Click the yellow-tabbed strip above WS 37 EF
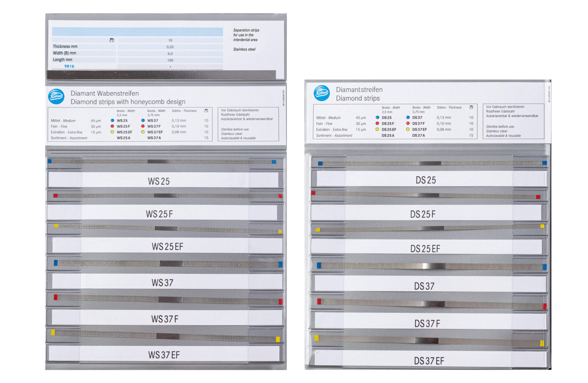The height and width of the screenshot is (383, 588). tap(166, 336)
